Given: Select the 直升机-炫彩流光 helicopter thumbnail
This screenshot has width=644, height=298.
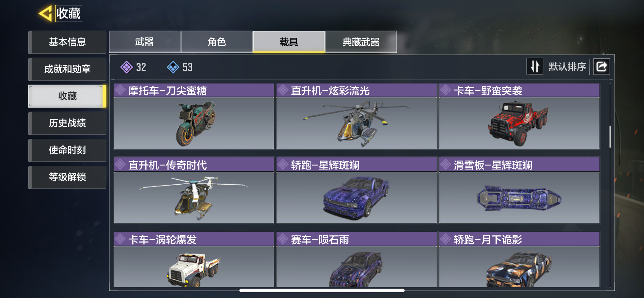Looking at the screenshot, I should coord(356,123).
